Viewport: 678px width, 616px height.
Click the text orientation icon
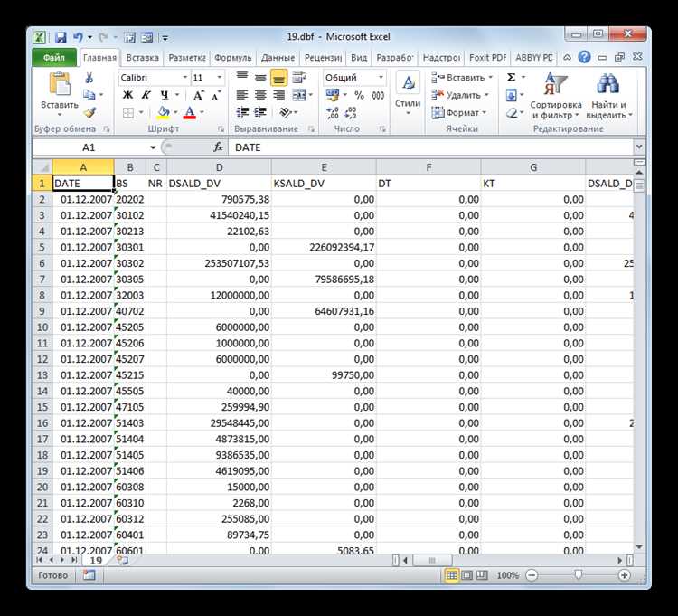click(x=285, y=112)
